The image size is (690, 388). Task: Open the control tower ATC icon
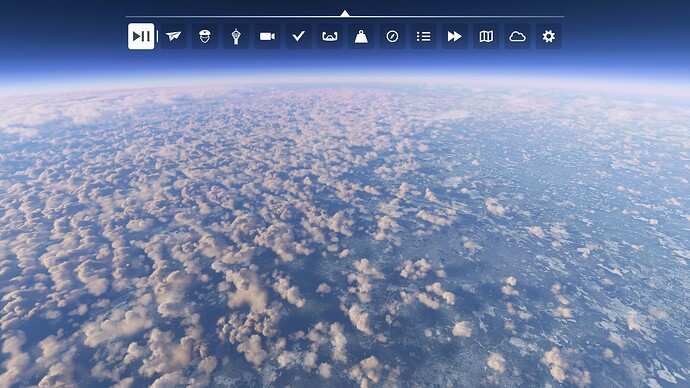click(236, 36)
